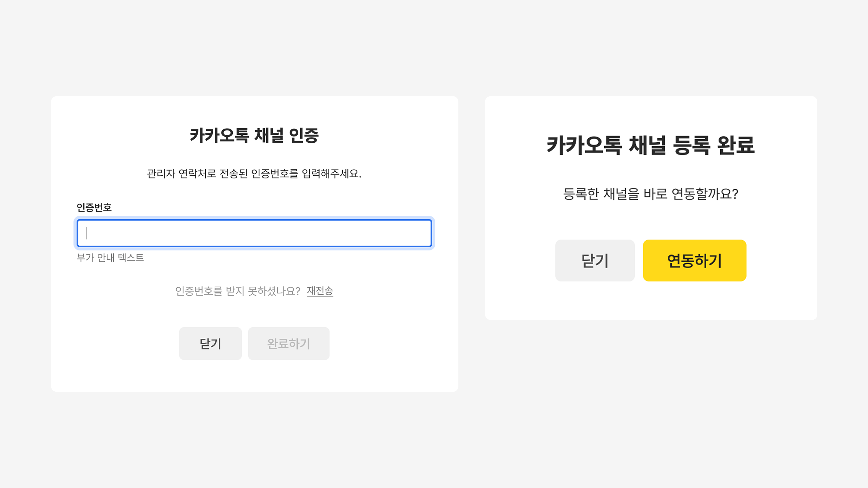Click the 카카오톡 채널 등록 완료 heading
This screenshot has width=868, height=488.
pyautogui.click(x=651, y=145)
